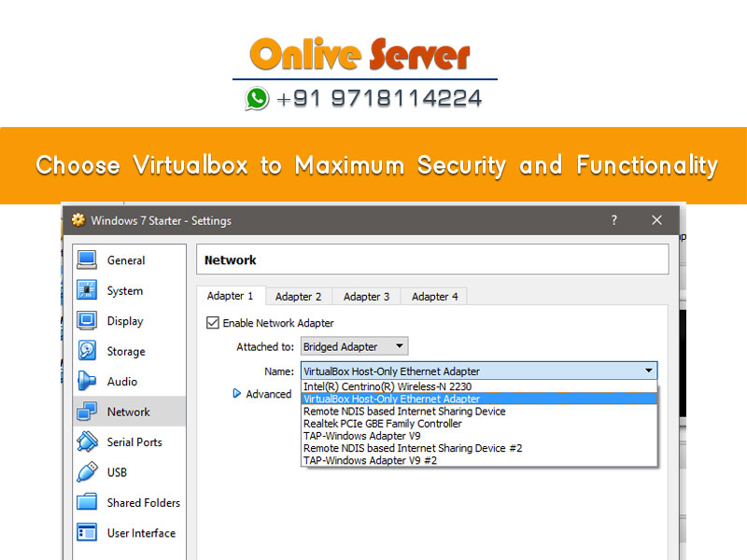Select General label in settings sidebar
The height and width of the screenshot is (560, 747).
tap(126, 260)
